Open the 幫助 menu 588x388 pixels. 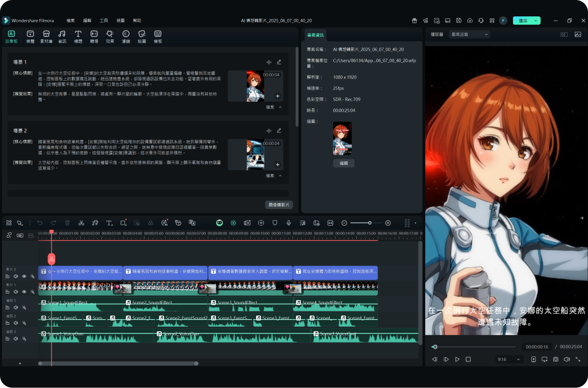click(137, 20)
